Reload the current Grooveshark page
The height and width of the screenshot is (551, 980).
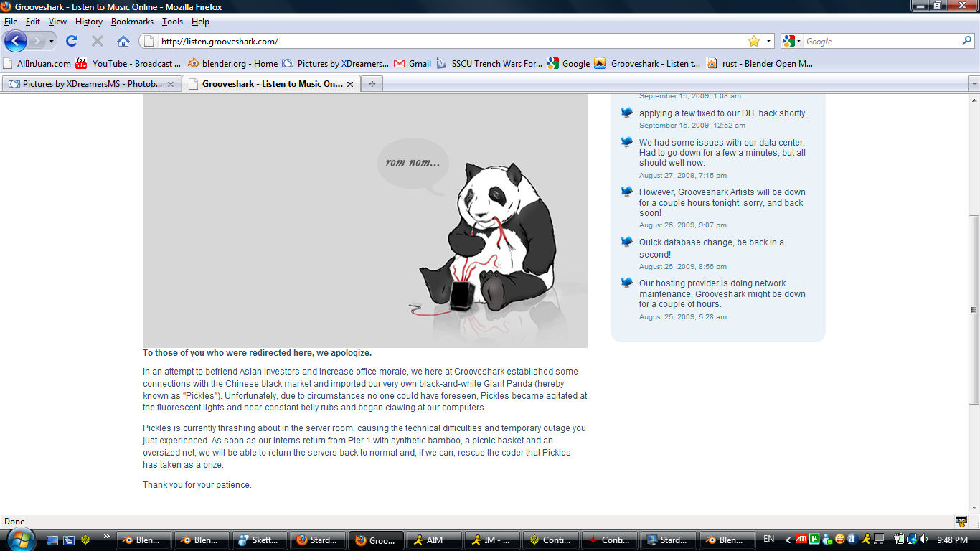[72, 41]
